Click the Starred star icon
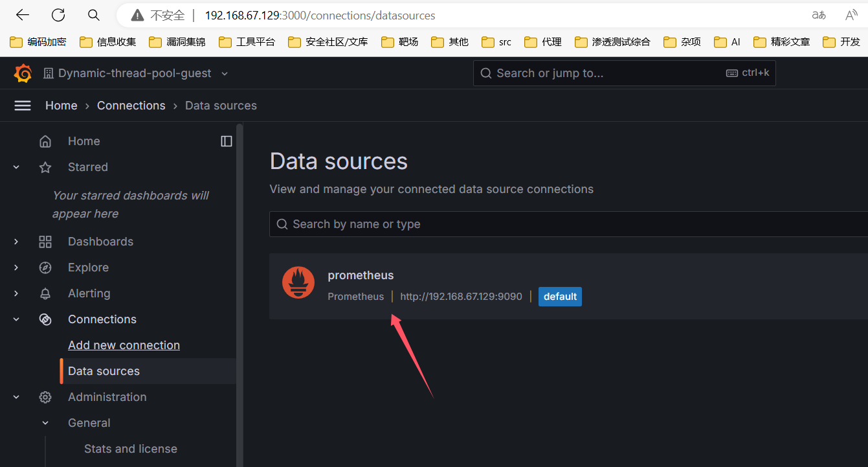This screenshot has width=868, height=467. [x=45, y=167]
